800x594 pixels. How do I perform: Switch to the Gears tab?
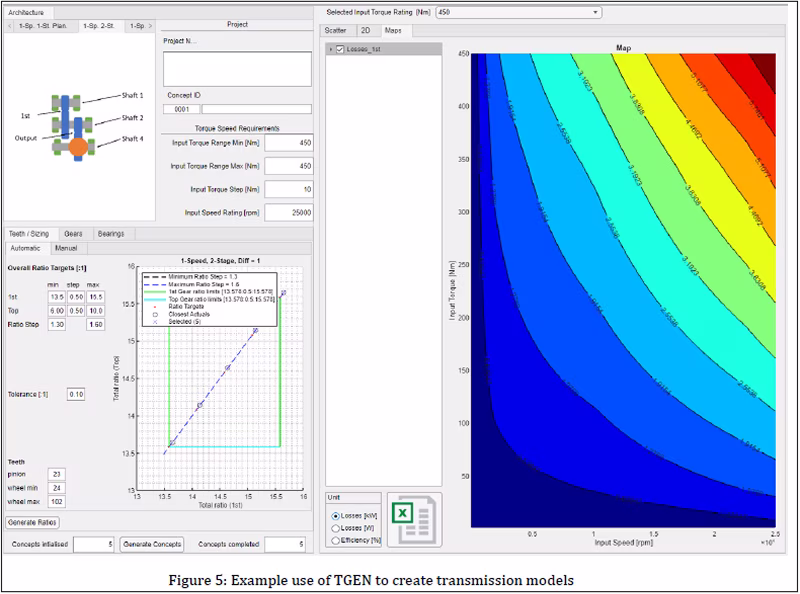[73, 233]
